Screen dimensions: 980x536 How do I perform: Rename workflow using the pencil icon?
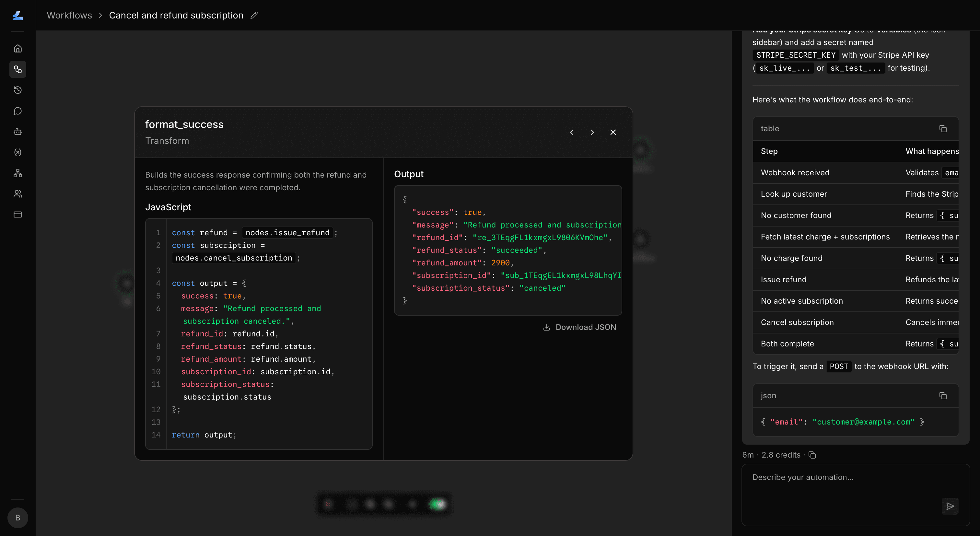coord(254,15)
